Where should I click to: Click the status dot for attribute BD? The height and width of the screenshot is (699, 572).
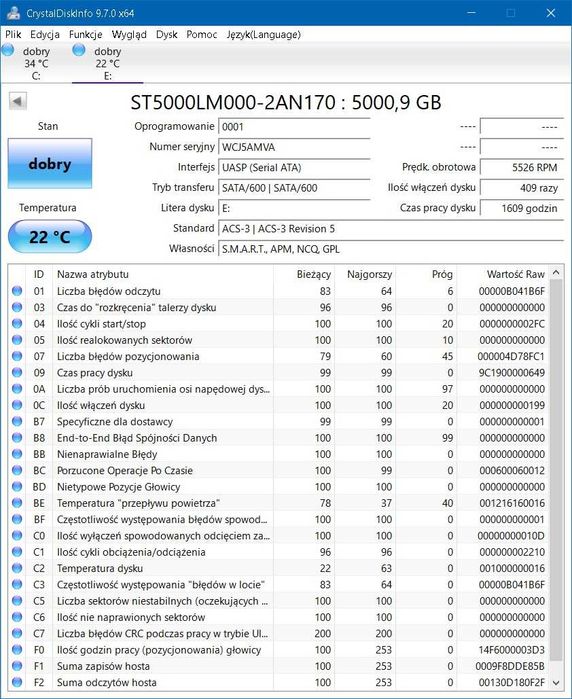[x=17, y=486]
